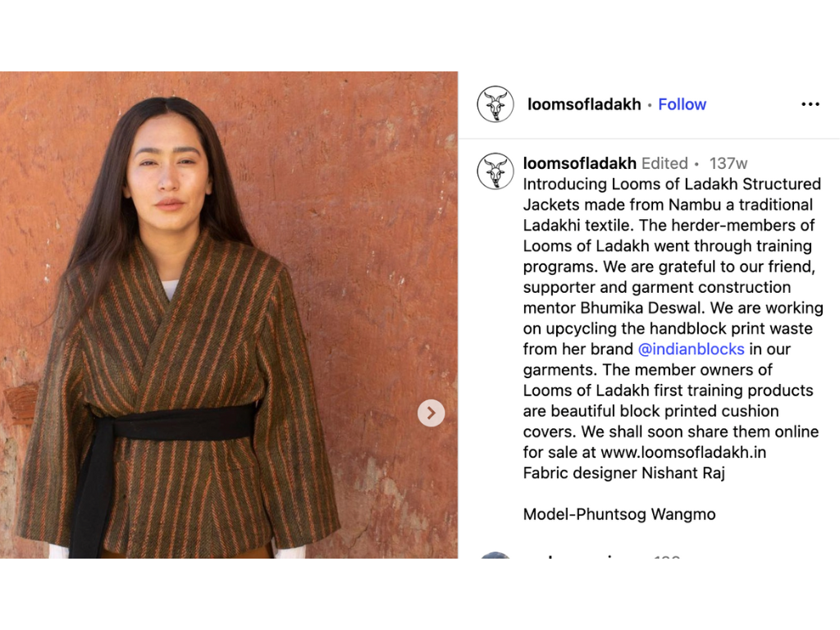
Task: Click the Edited label next to the username
Action: pos(664,163)
